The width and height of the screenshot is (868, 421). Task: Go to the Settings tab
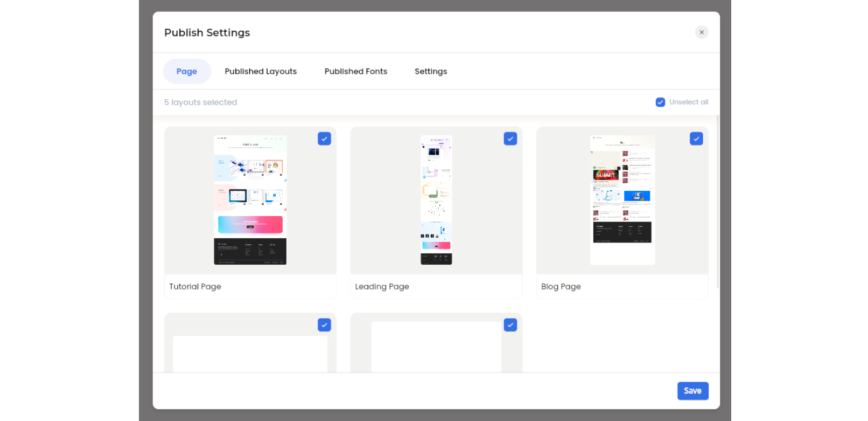click(431, 71)
